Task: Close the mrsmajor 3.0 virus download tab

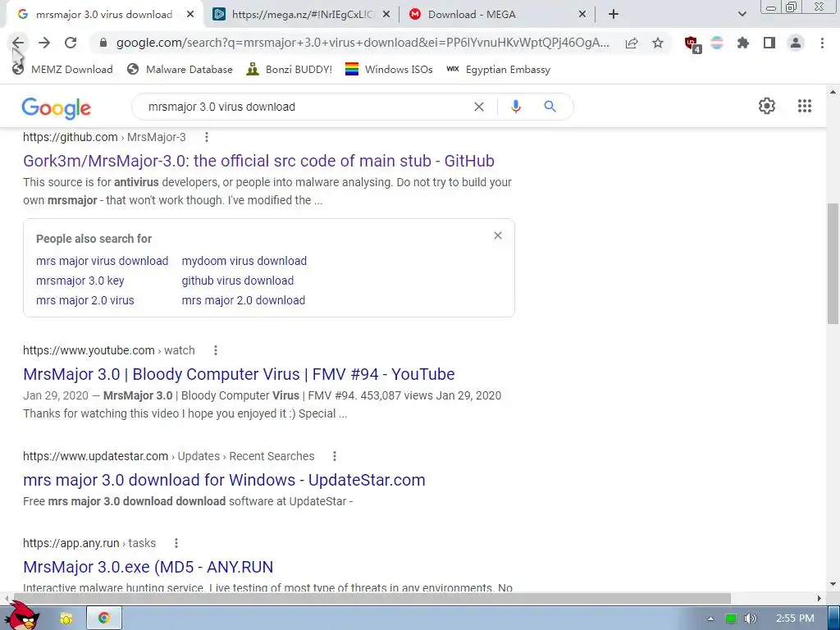Action: point(190,15)
